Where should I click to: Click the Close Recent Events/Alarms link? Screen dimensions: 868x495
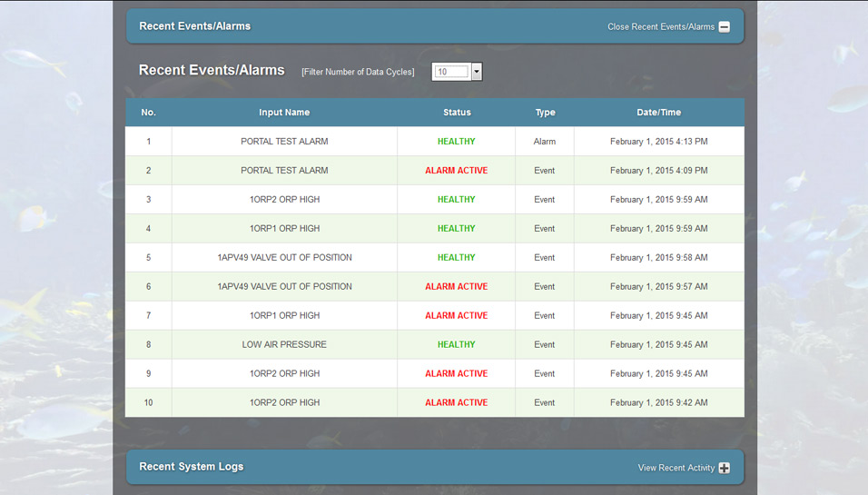[661, 26]
